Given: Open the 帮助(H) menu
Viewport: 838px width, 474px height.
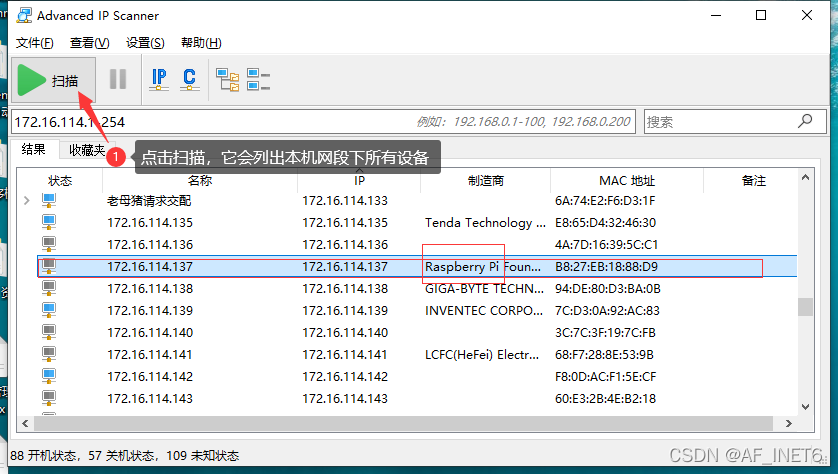Looking at the screenshot, I should tap(201, 43).
